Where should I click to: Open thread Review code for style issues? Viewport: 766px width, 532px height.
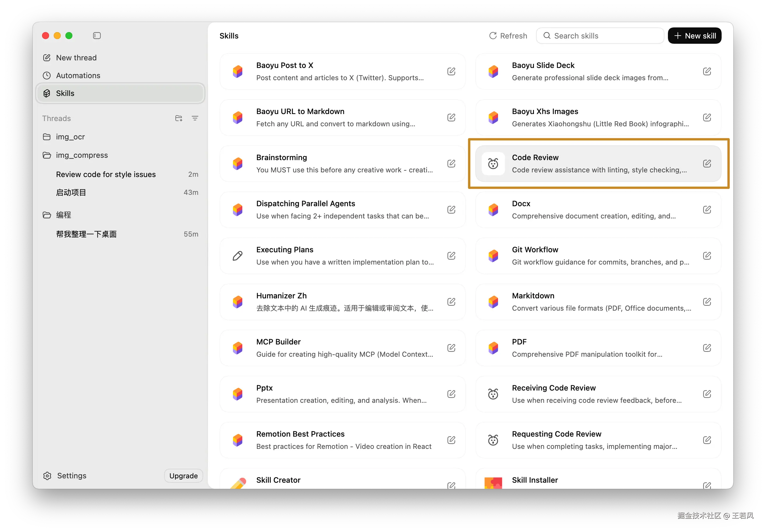click(x=106, y=174)
